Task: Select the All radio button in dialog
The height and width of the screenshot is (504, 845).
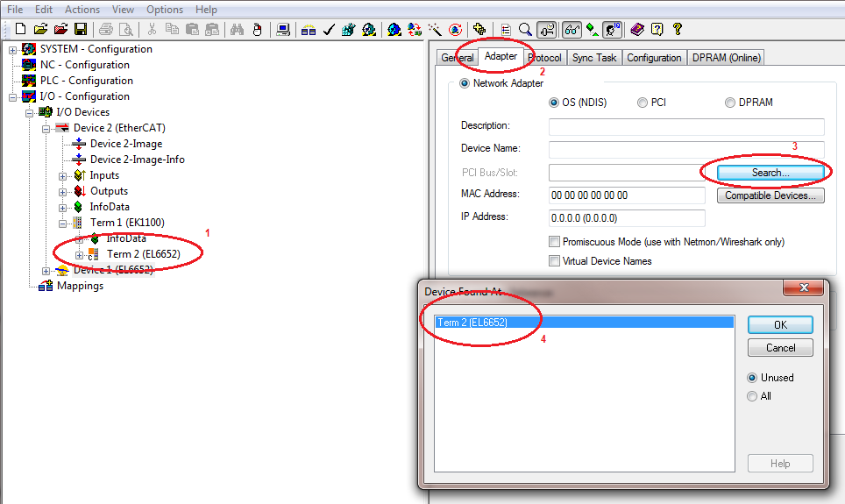Action: point(752,396)
